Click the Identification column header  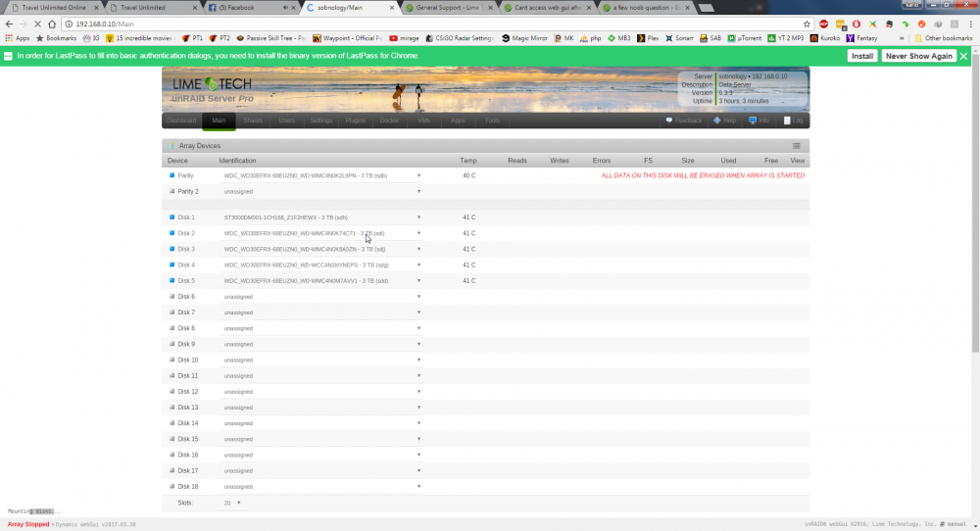tap(237, 161)
